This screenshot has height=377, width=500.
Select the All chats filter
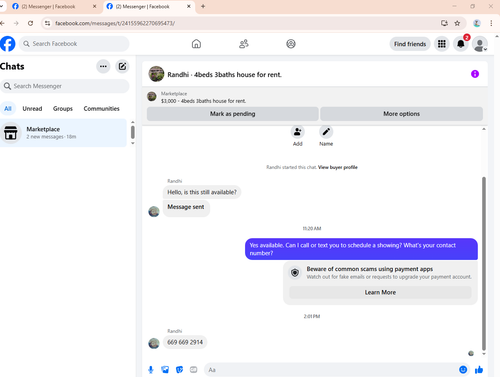(8, 109)
